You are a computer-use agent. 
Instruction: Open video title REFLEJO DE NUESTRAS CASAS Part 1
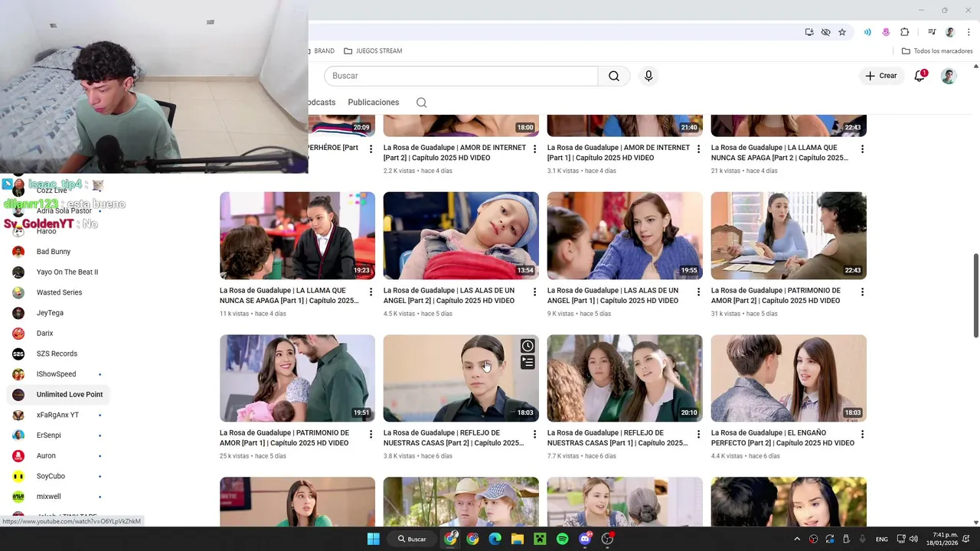(x=617, y=438)
